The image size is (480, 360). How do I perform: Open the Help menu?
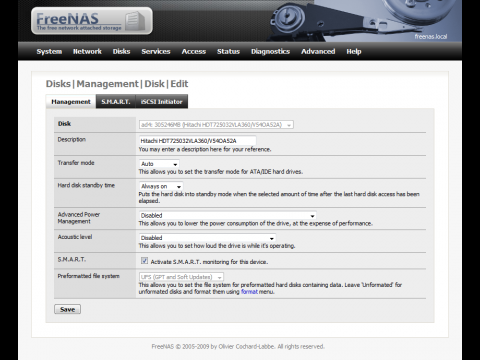(354, 52)
